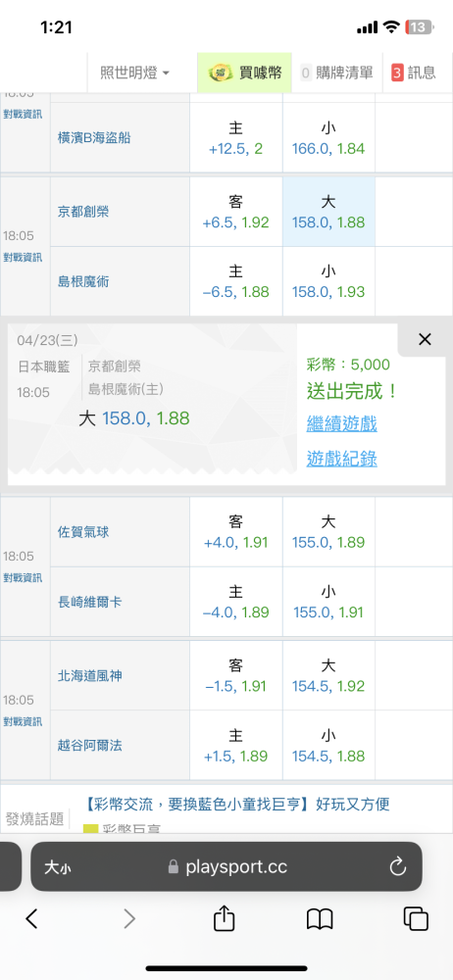This screenshot has width=453, height=980.
Task: Tap the 買噱幣 coin button
Action: click(244, 73)
